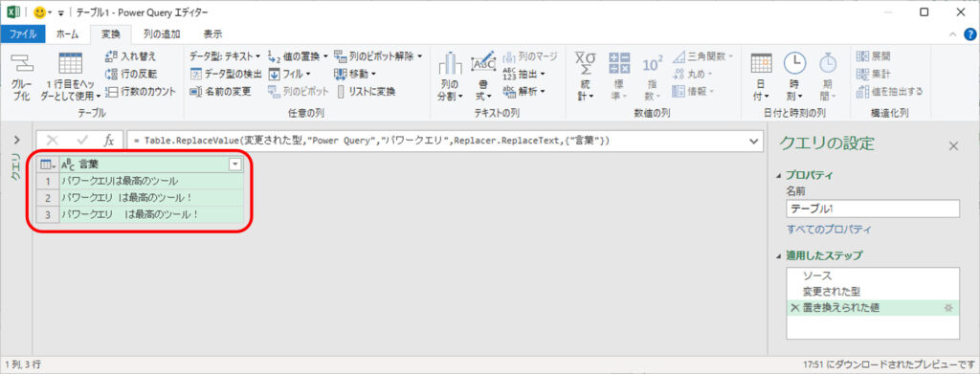Image resolution: width=980 pixels, height=374 pixels.
Task: Collapse the 適用したステップ section
Action: 779,255
